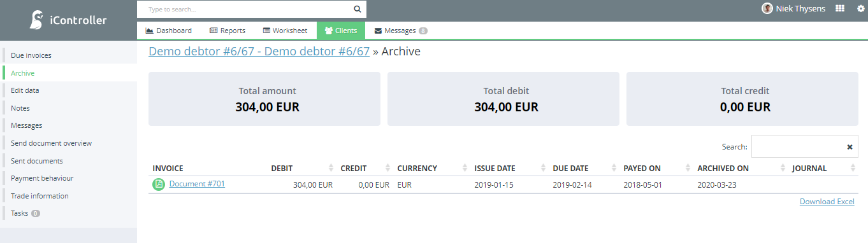The height and width of the screenshot is (243, 868).
Task: Click Niek Thysens user avatar
Action: pos(767,8)
